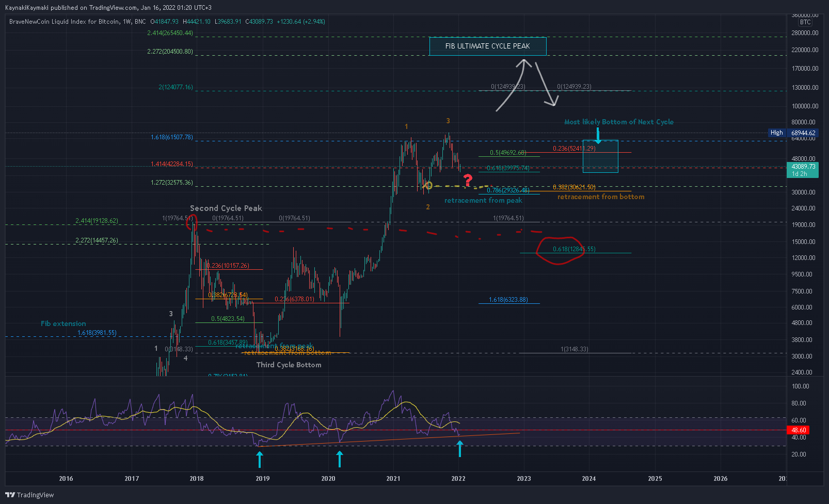This screenshot has width=829, height=504.
Task: Click the 2022 year on time axis
Action: pos(458,479)
